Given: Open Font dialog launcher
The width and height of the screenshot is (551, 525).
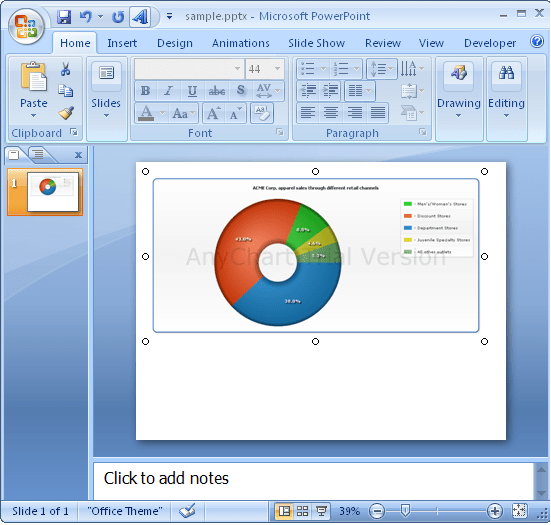Looking at the screenshot, I should tap(280, 132).
